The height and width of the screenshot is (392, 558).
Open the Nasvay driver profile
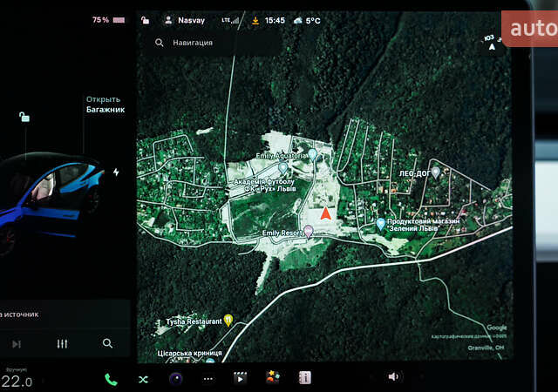pyautogui.click(x=185, y=20)
